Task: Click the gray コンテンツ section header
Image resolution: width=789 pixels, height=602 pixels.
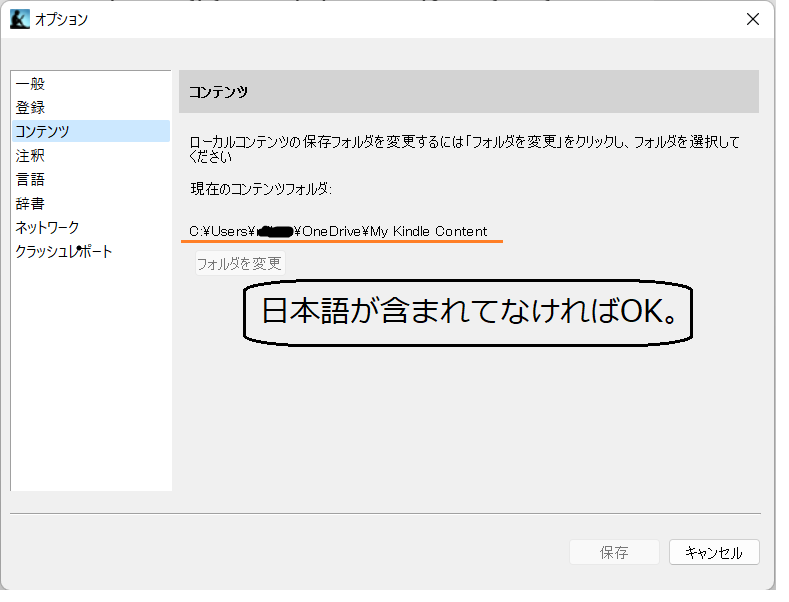Action: (468, 92)
